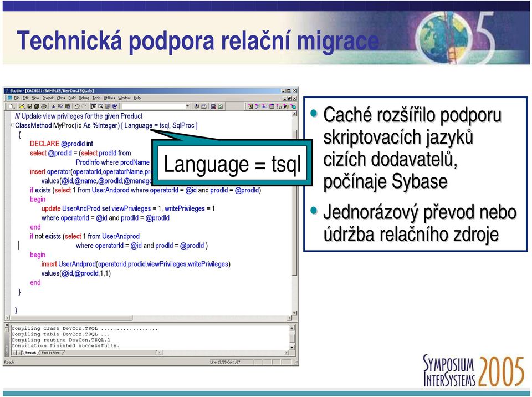The width and height of the screenshot is (532, 397).
Task: Click the Compile toolbar icon
Action: pos(213,106)
